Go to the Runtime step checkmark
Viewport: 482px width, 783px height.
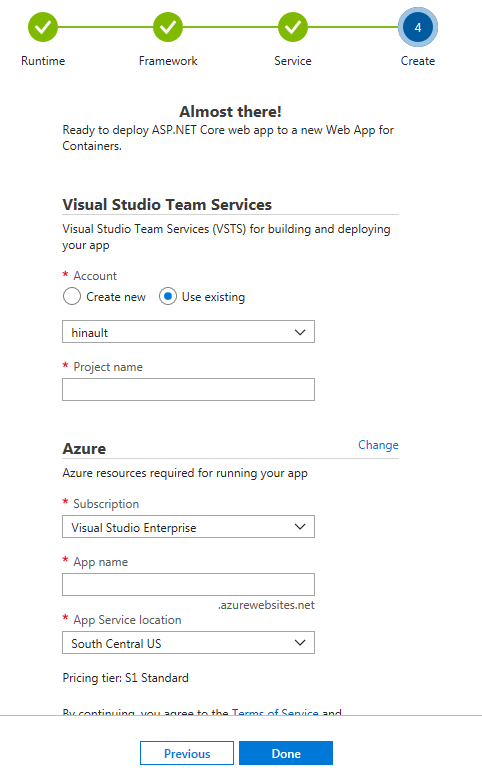(x=43, y=27)
